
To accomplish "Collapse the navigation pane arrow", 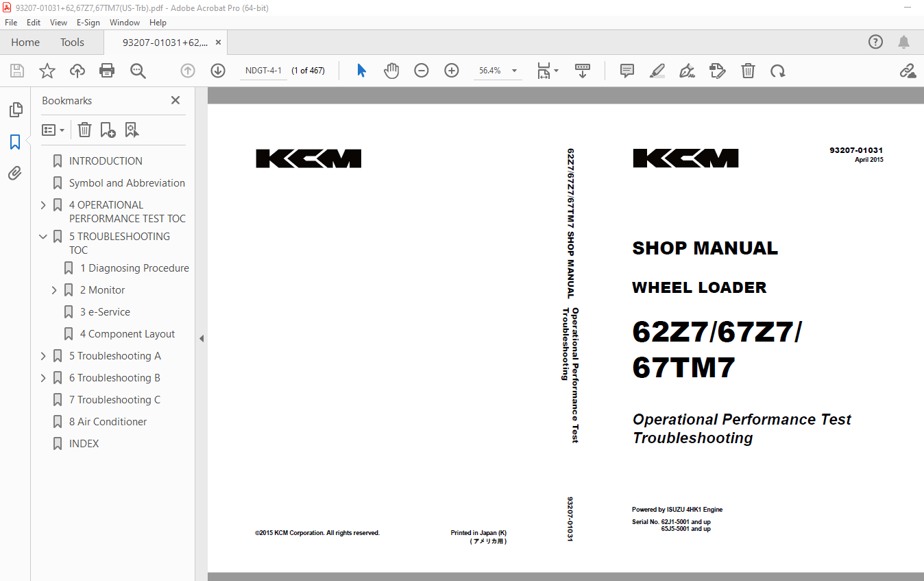I will [202, 338].
